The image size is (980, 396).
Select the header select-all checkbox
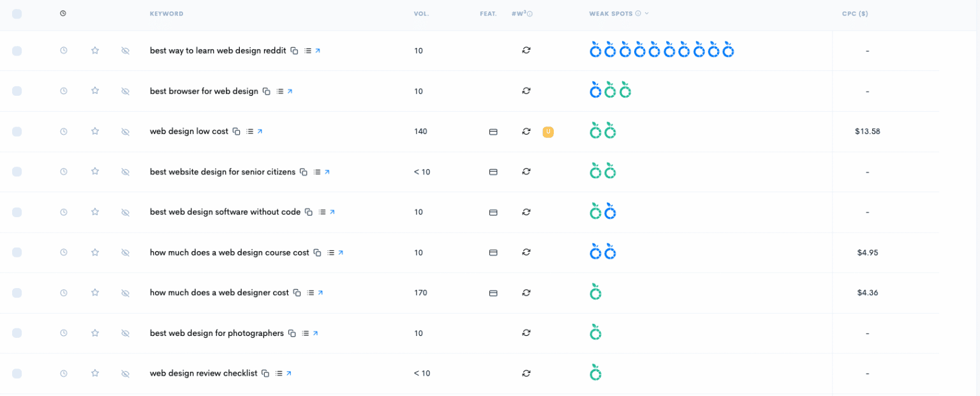point(17,14)
